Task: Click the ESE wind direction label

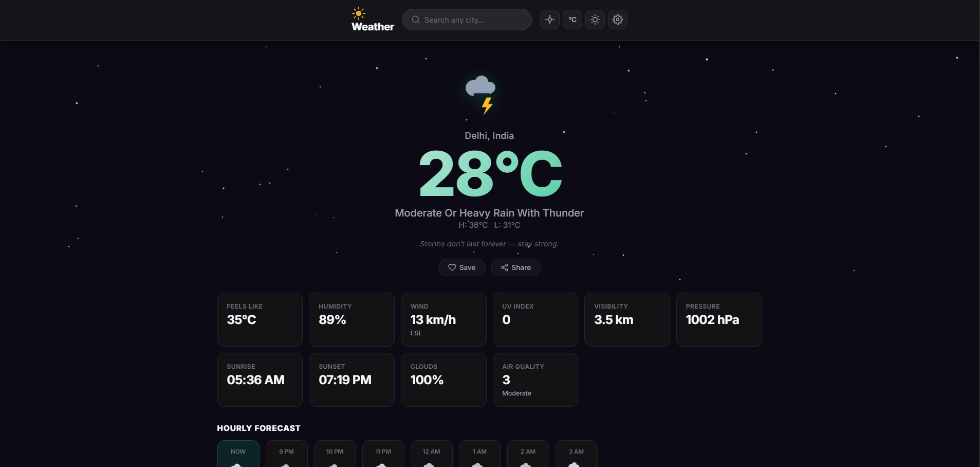Action: (416, 333)
